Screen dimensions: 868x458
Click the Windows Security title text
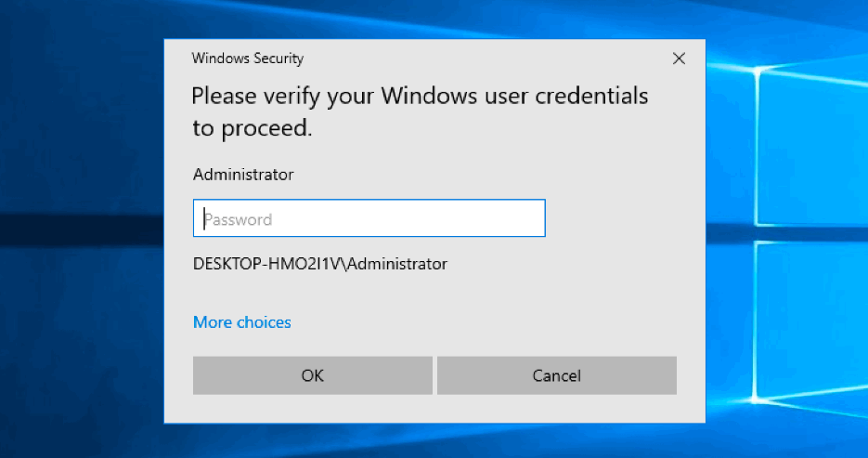[x=248, y=59]
